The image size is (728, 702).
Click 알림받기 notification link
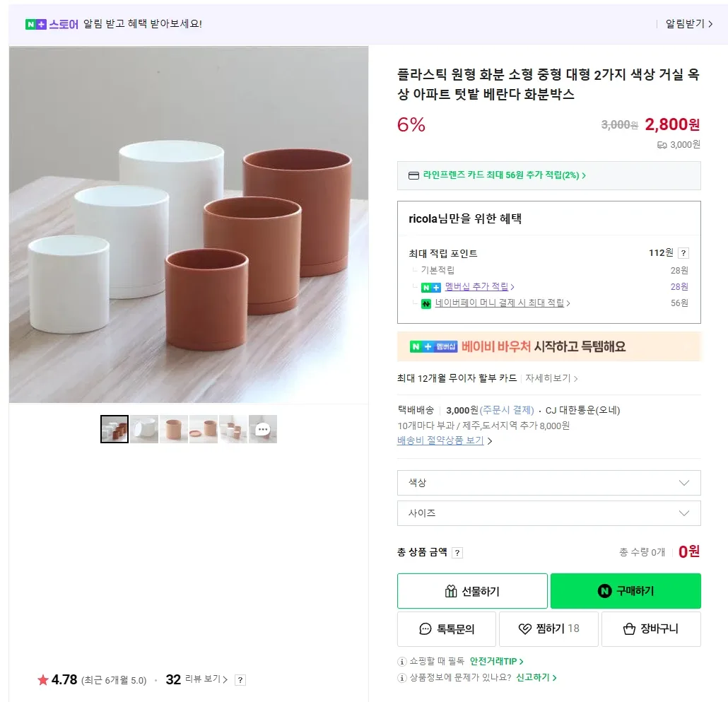pyautogui.click(x=688, y=24)
